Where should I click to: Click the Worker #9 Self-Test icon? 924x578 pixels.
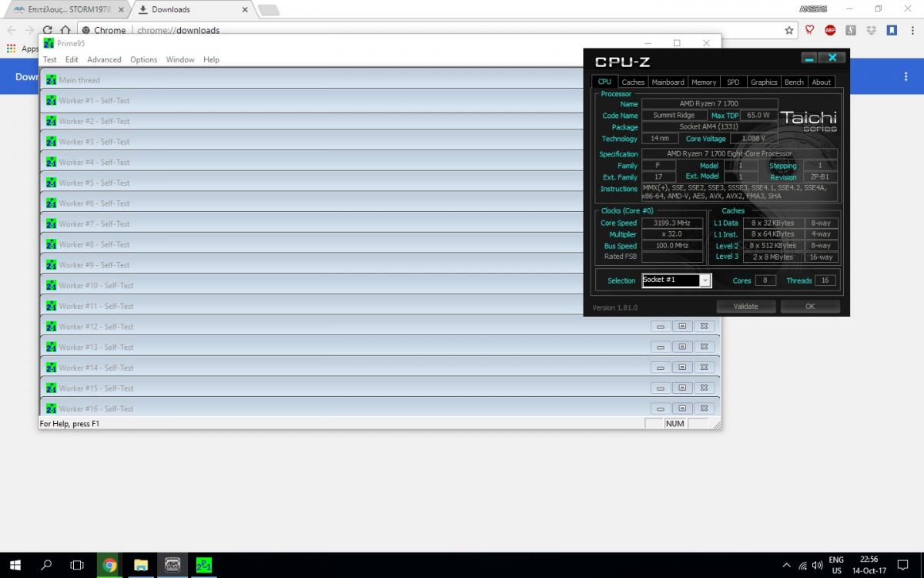[52, 264]
